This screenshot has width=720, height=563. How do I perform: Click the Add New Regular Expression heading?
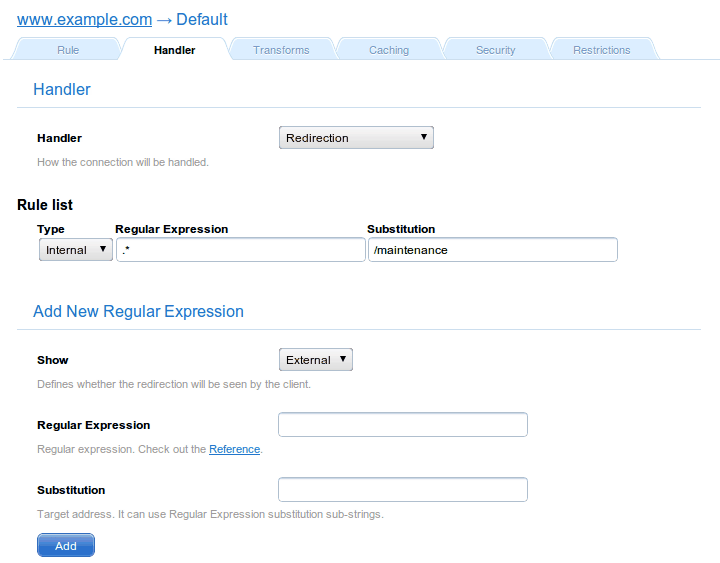tap(138, 311)
